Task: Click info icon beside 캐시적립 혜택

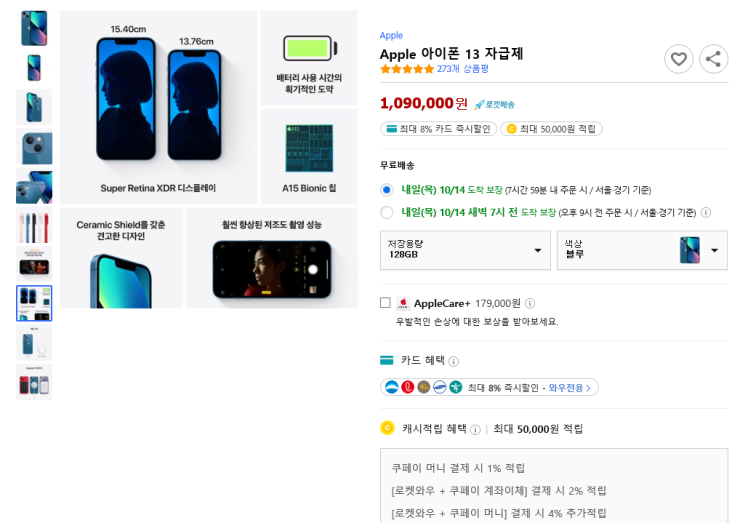Action: 475,430
